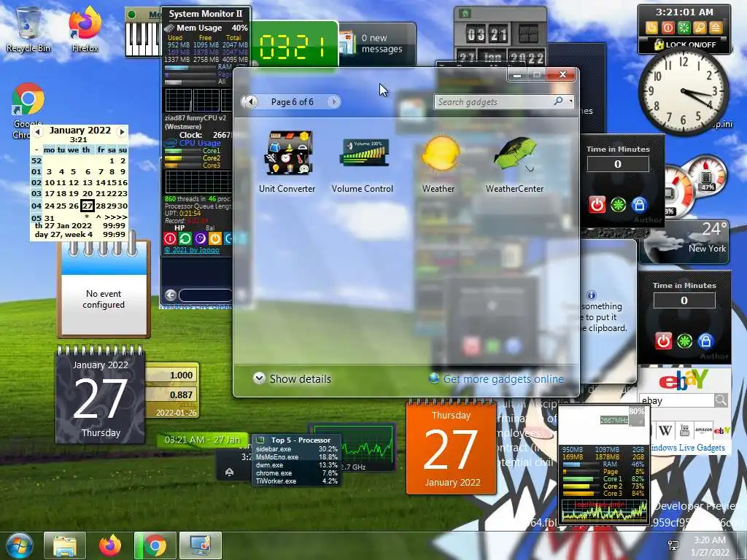Select the YouTube icon in eBay gadget
Screen dimensions: 747x560
pyautogui.click(x=684, y=430)
